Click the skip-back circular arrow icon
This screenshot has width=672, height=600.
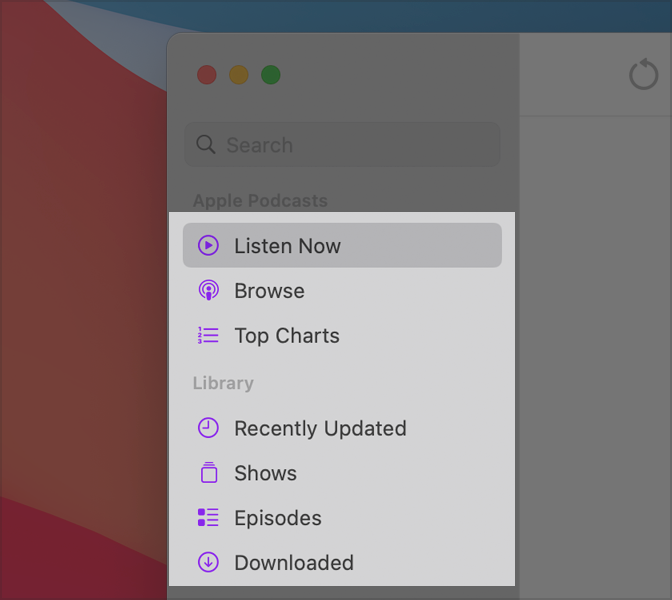pyautogui.click(x=644, y=75)
